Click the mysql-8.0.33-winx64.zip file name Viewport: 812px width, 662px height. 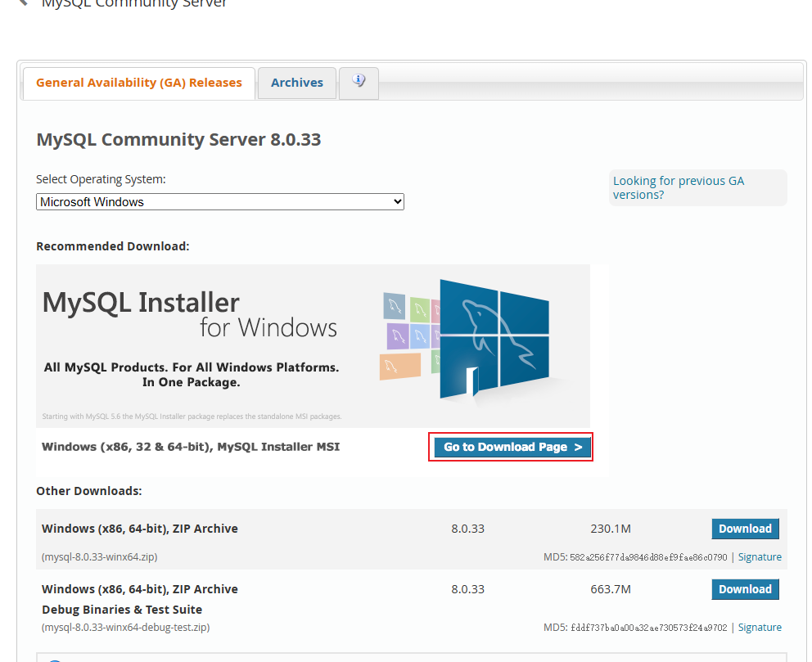pos(99,557)
